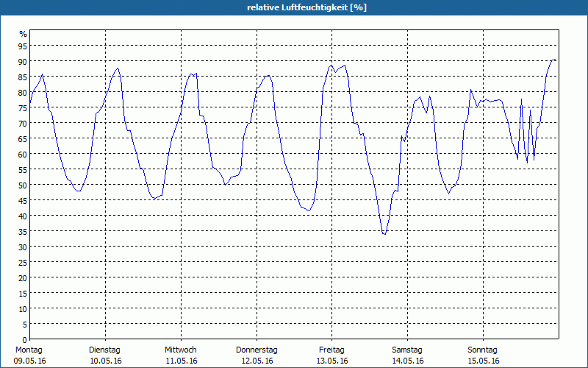Screen dimensions: 588x368
Task: Click the date '11.05.16'
Action: tap(182, 361)
